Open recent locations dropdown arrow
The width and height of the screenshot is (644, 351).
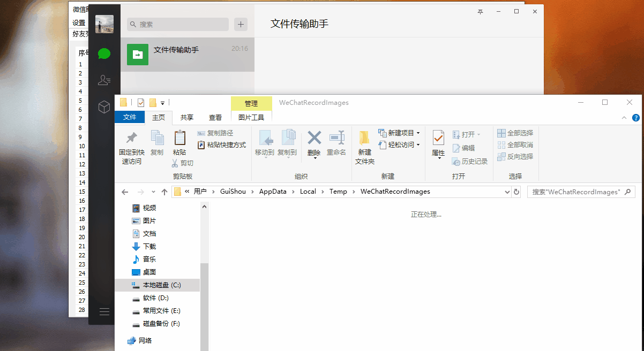pyautogui.click(x=153, y=192)
